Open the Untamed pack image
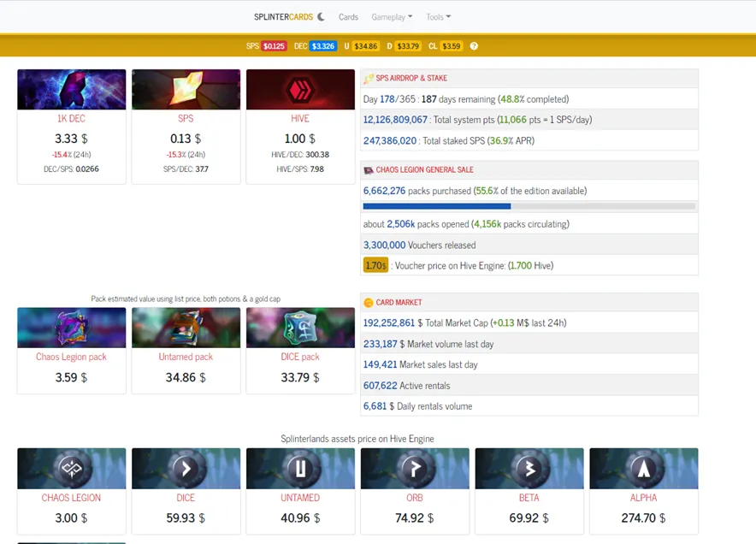The image size is (756, 544). [x=186, y=328]
